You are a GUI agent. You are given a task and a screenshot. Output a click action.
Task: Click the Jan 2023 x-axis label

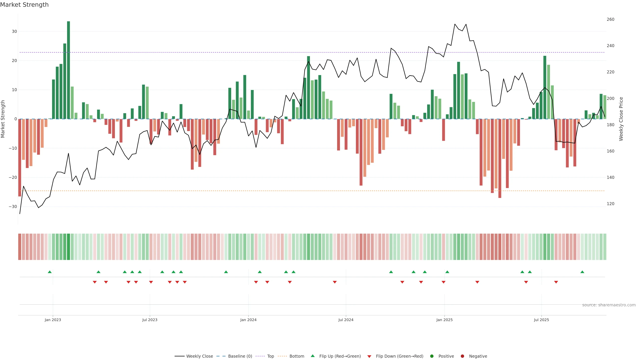tap(53, 320)
